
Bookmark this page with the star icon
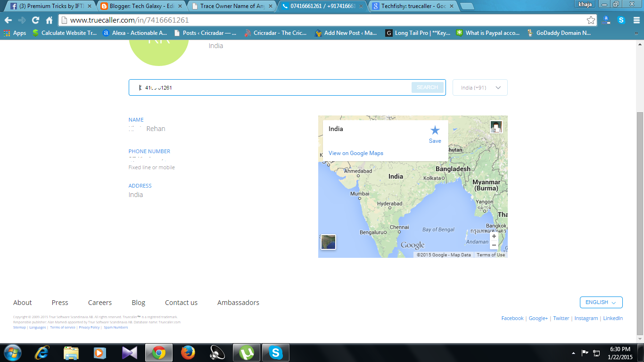tap(591, 20)
